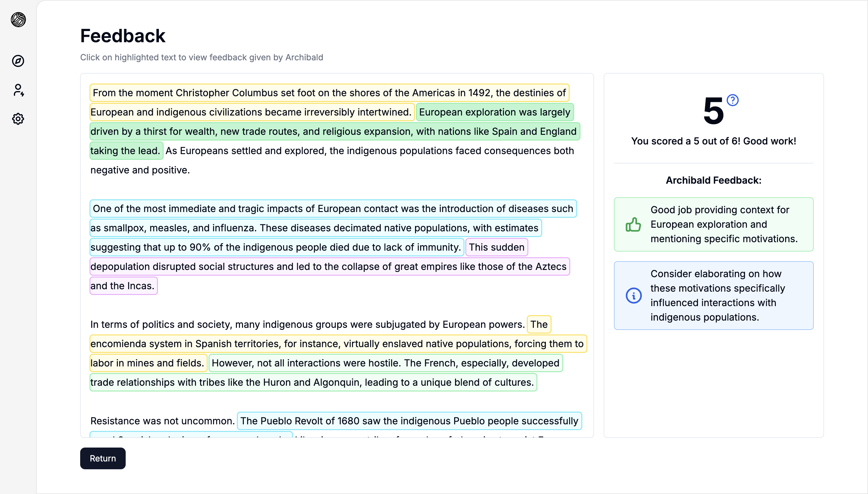Screen dimensions: 868x494
Task: Select the yellow Christopher Columbus highlighted sentence
Action: point(329,93)
